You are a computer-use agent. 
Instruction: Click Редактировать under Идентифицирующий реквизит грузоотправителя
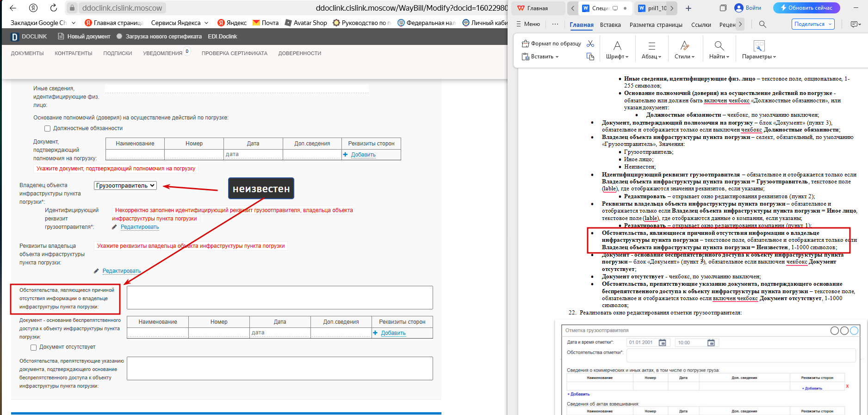(140, 227)
